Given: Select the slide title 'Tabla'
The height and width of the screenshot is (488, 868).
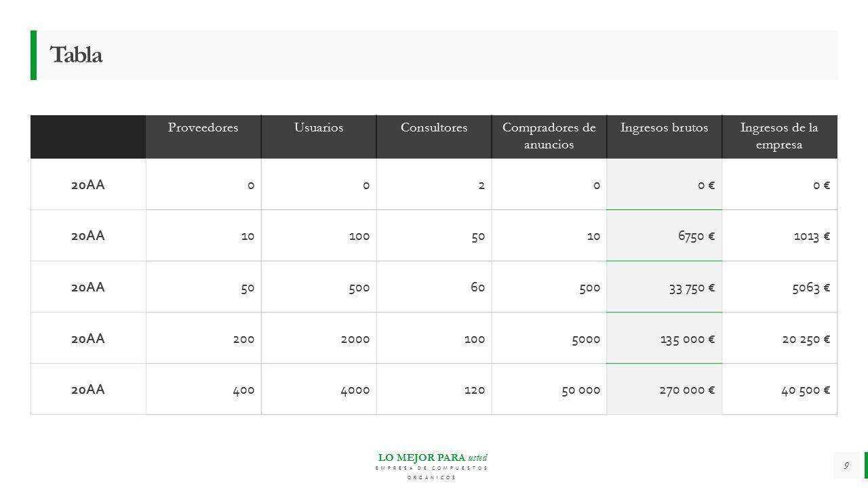Looking at the screenshot, I should [x=76, y=56].
